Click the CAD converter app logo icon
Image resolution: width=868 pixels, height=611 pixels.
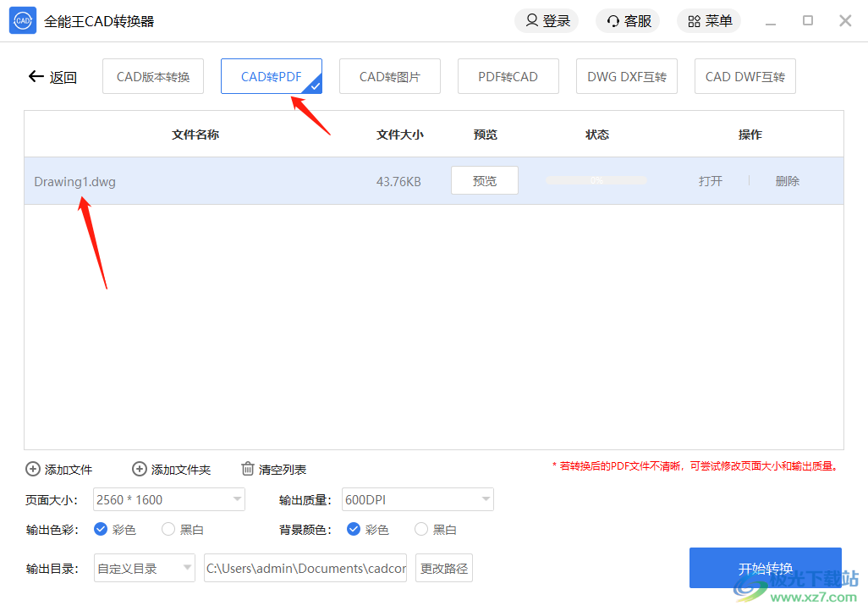[x=23, y=20]
